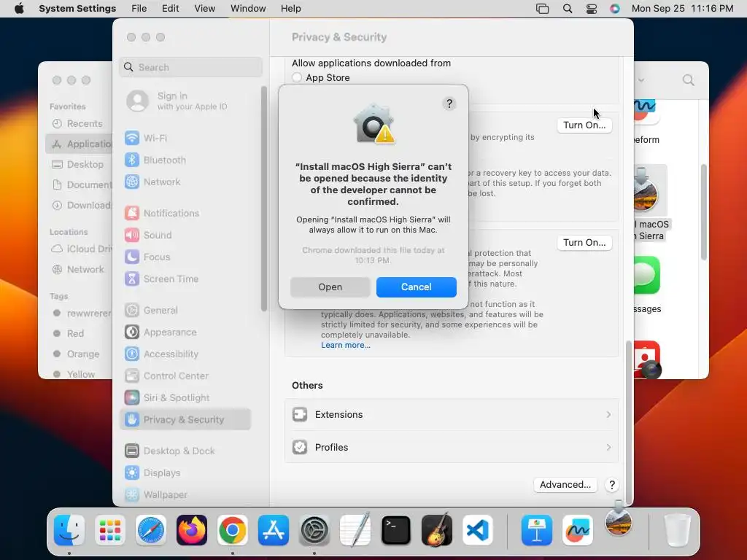Click Cancel in the Gatekeeper dialog

[416, 287]
